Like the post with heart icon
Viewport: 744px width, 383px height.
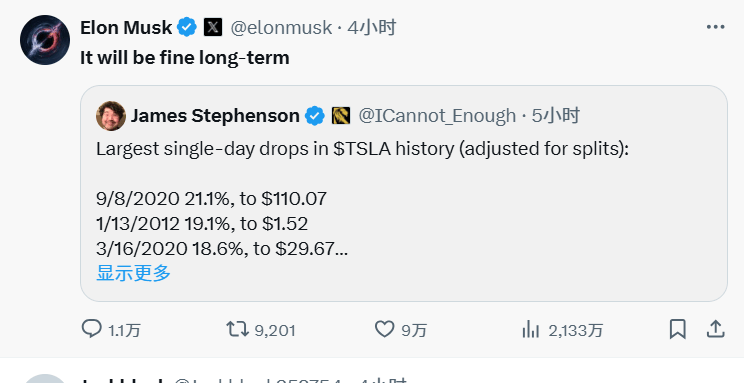coord(384,329)
